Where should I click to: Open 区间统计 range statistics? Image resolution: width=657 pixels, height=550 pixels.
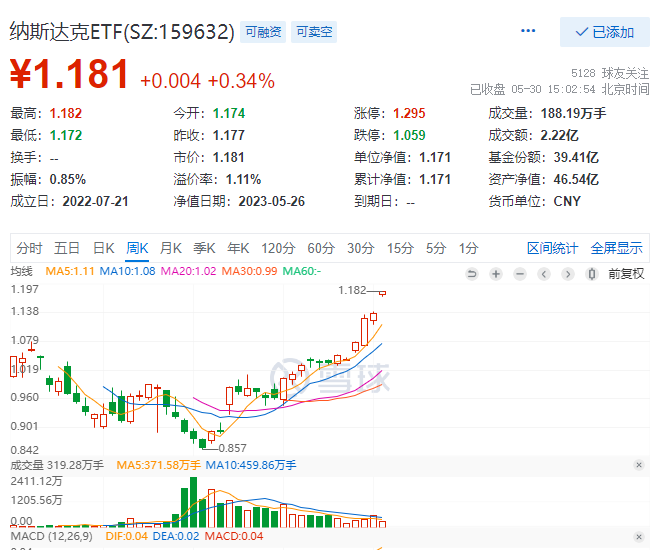pyautogui.click(x=552, y=248)
